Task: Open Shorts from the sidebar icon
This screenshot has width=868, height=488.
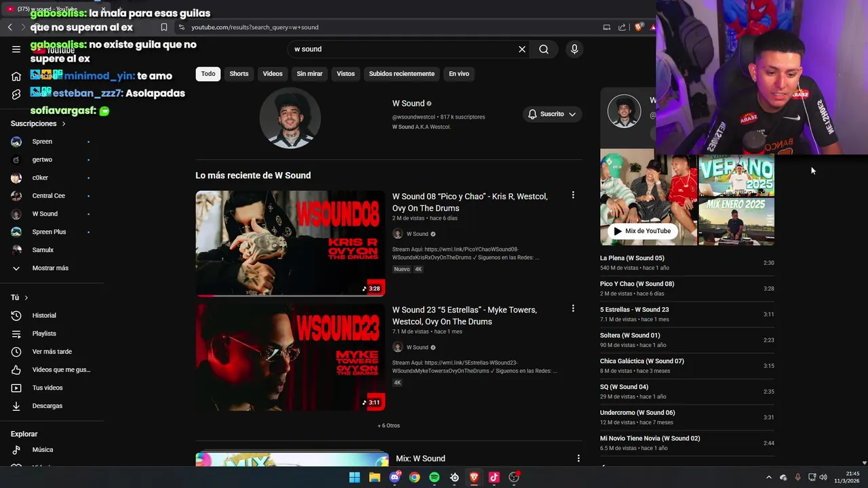Action: [x=16, y=94]
